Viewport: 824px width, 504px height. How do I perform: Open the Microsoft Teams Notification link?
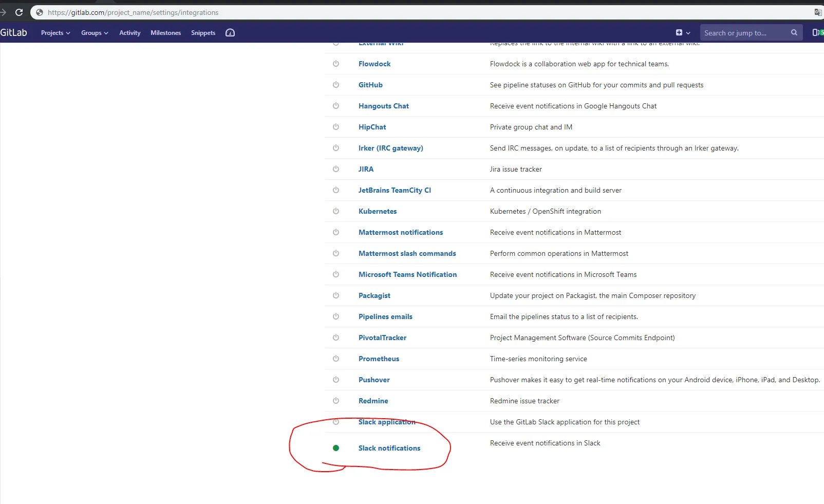408,274
